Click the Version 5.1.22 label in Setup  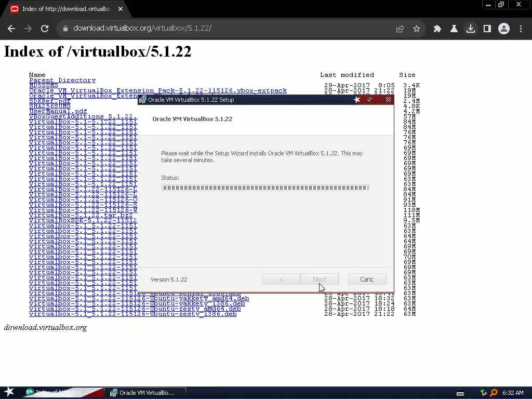click(169, 280)
